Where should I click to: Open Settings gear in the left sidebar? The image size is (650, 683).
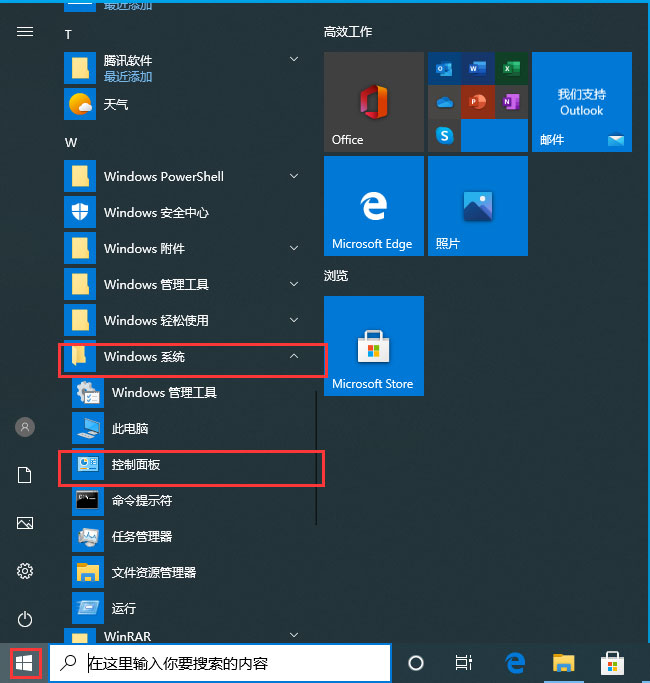point(25,571)
